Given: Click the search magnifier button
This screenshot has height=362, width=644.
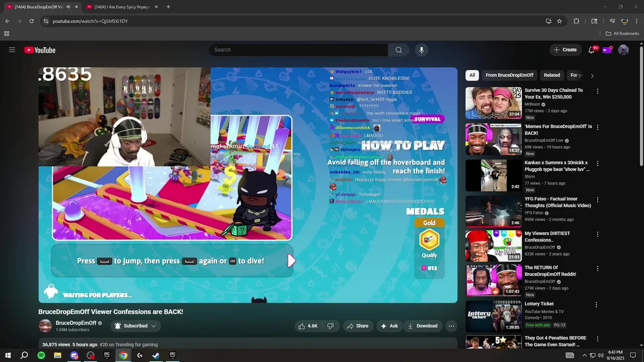Looking at the screenshot, I should click(398, 50).
